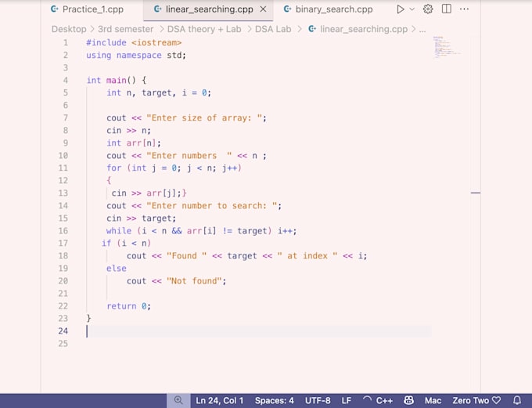Open the Copilot status icon
The width and height of the screenshot is (532, 408).
coord(409,400)
